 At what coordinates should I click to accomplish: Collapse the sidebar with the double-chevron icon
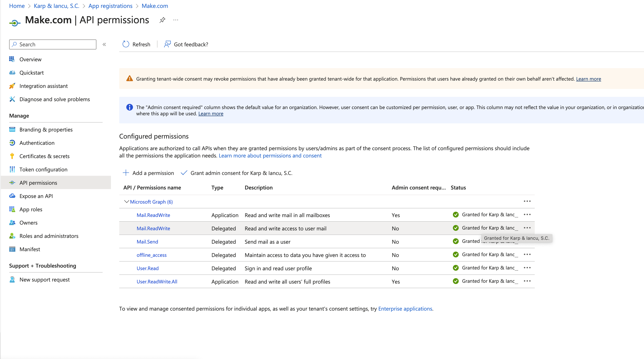point(104,44)
